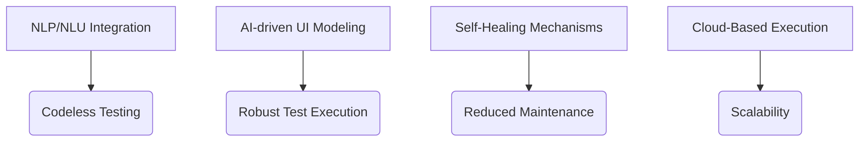Click arrowhead pointing into Robust Test Execution
Screen dimensions: 868x144
(303, 88)
